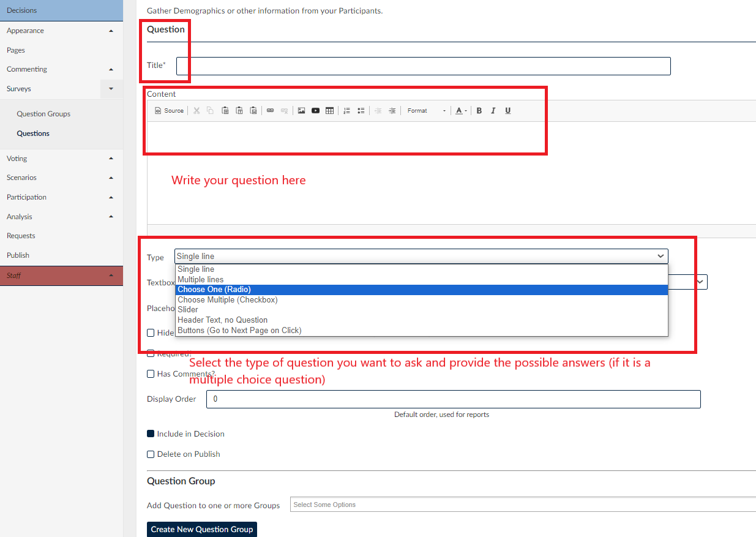Toggle bold formatting
Image resolution: width=756 pixels, height=537 pixels.
479,111
